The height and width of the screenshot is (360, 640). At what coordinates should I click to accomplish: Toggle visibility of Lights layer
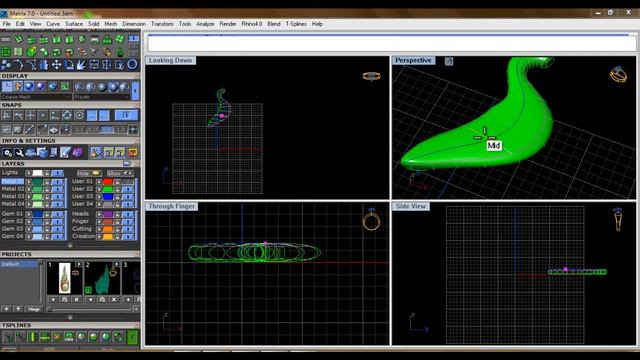click(58, 173)
